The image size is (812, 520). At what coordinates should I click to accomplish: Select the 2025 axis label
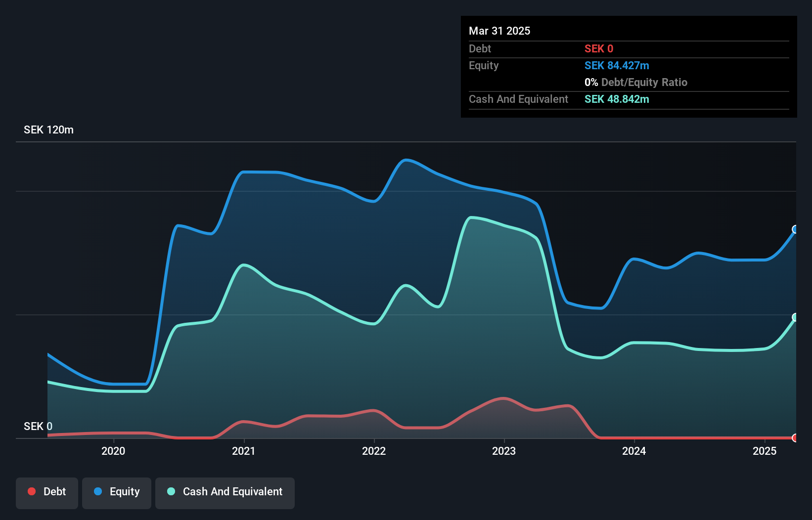tap(765, 451)
